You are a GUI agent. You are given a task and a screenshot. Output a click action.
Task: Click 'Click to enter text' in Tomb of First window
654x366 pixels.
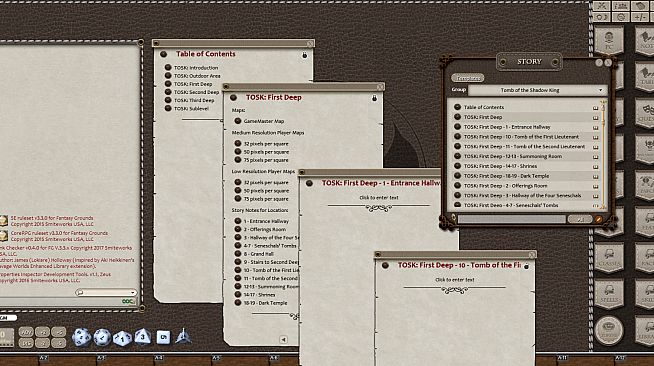(x=455, y=280)
